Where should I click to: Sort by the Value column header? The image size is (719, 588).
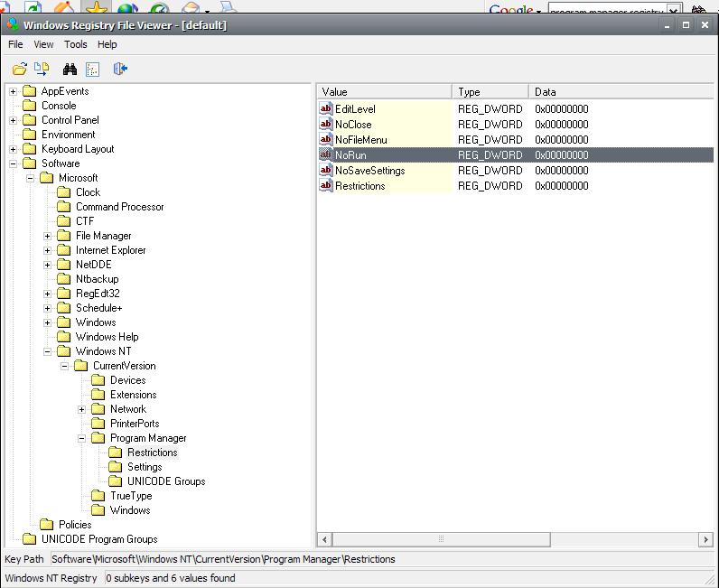point(384,92)
